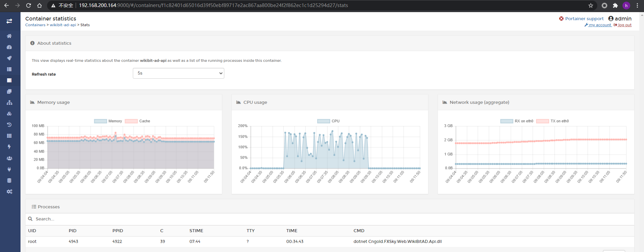This screenshot has width=644, height=252.
Task: Open Settings via the cogs icon
Action: click(x=9, y=192)
